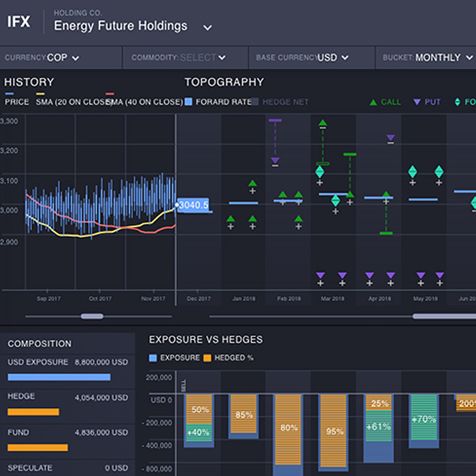Screen dimensions: 476x476
Task: Click the History chart scrollbar handle
Action: click(x=92, y=316)
